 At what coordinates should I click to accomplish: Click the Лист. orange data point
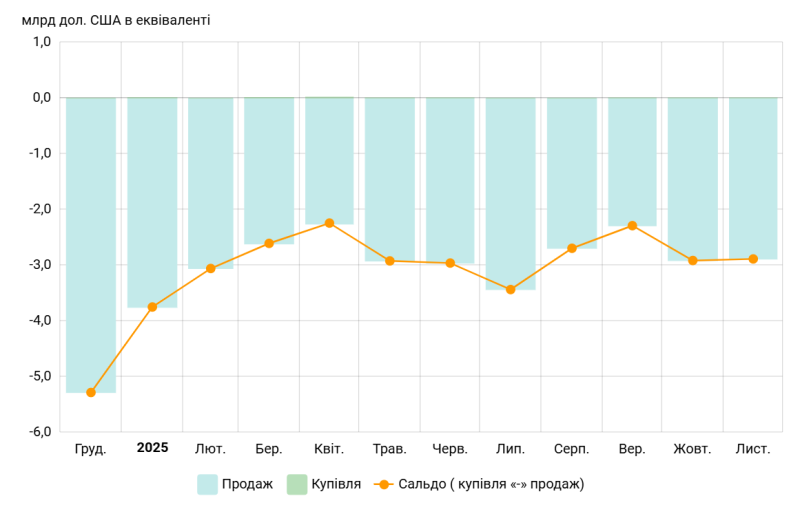753,259
